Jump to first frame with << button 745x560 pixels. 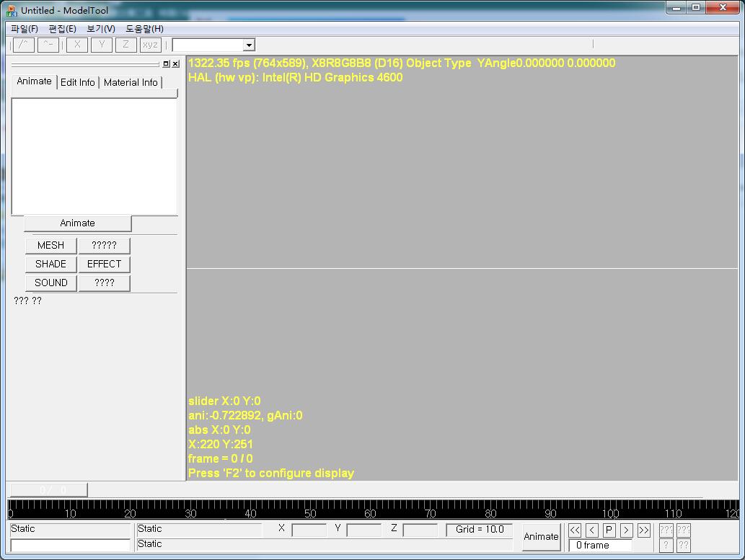575,530
